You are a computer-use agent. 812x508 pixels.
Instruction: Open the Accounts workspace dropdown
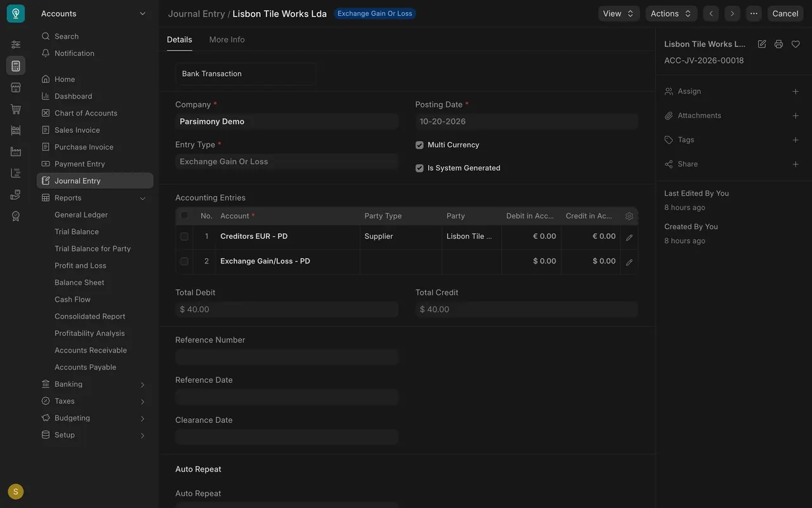pyautogui.click(x=94, y=13)
